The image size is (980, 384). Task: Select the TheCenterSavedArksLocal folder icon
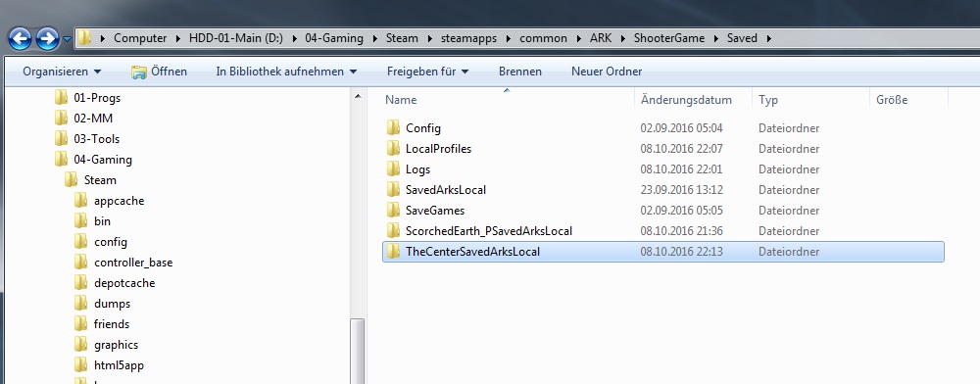[393, 252]
